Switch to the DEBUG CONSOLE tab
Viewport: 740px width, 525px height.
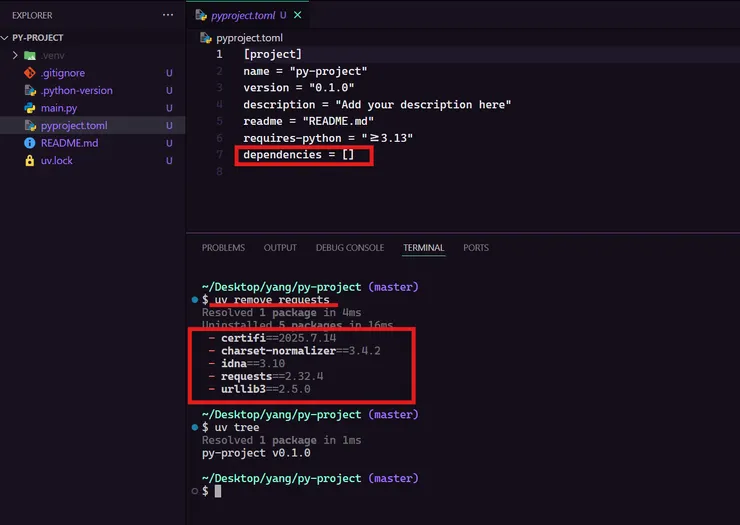[350, 248]
